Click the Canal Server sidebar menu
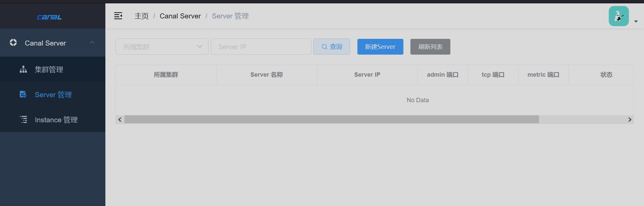This screenshot has width=644, height=206. pyautogui.click(x=53, y=43)
